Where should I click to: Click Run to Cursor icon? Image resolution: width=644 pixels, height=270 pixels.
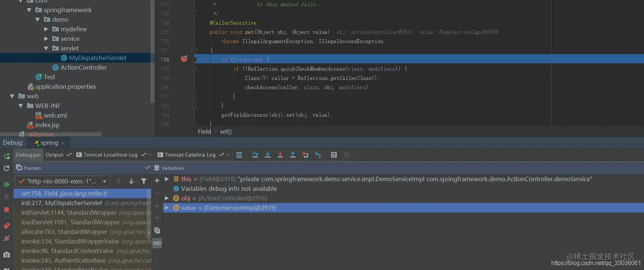coord(318,155)
